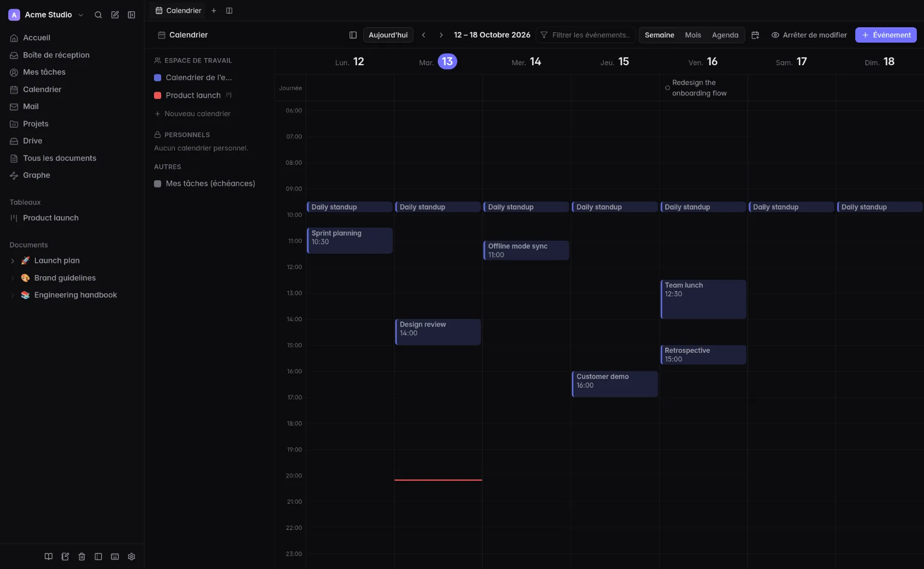Switch to the Agenda view
924x569 pixels.
[725, 35]
